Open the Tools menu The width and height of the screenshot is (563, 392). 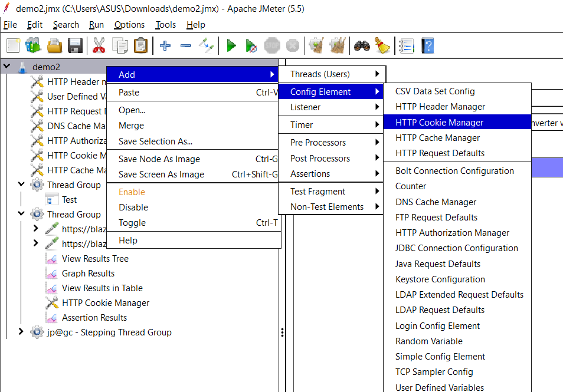coord(165,25)
